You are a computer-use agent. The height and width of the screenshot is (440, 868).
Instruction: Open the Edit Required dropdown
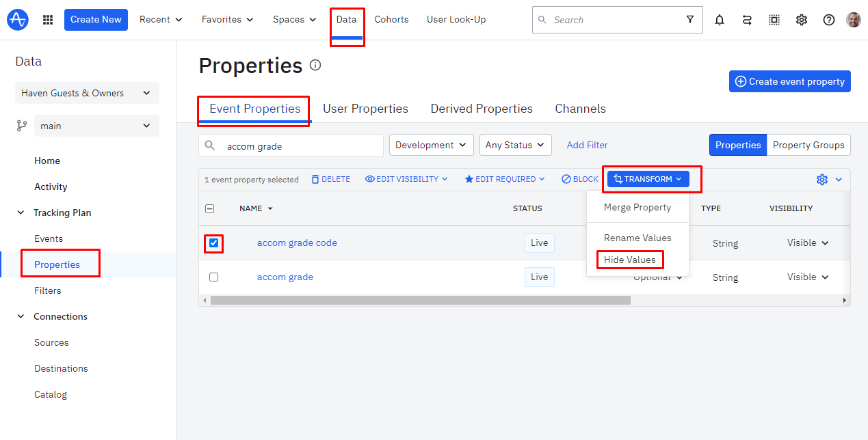coord(505,179)
